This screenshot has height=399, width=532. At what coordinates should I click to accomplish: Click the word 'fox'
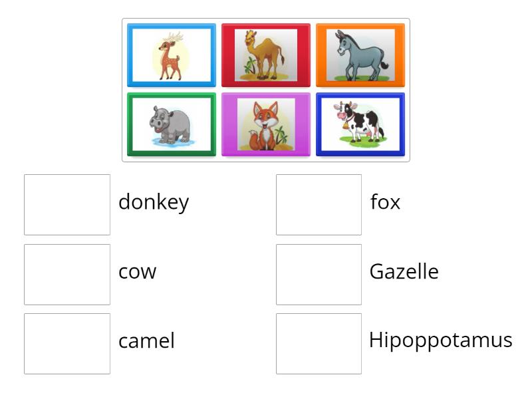[x=385, y=201]
